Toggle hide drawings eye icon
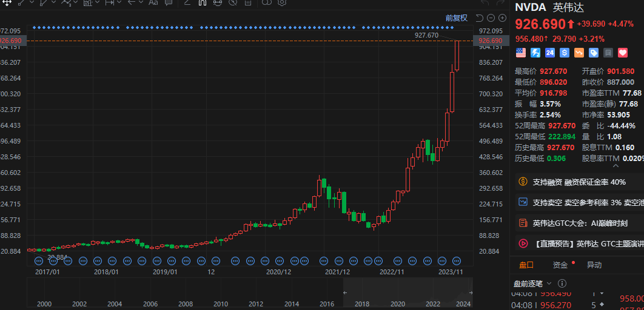 [x=232, y=3]
